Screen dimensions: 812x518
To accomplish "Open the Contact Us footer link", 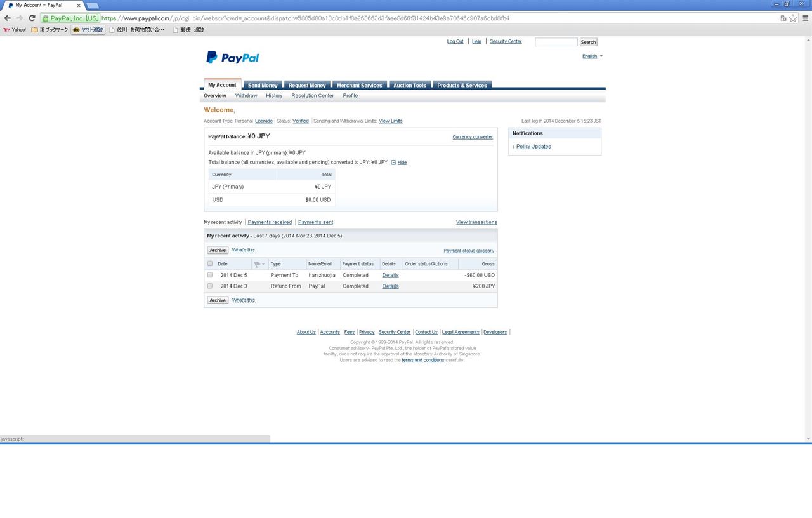I will coord(426,332).
